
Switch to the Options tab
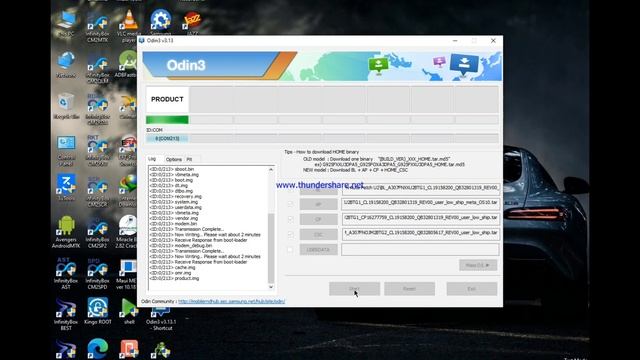click(173, 159)
